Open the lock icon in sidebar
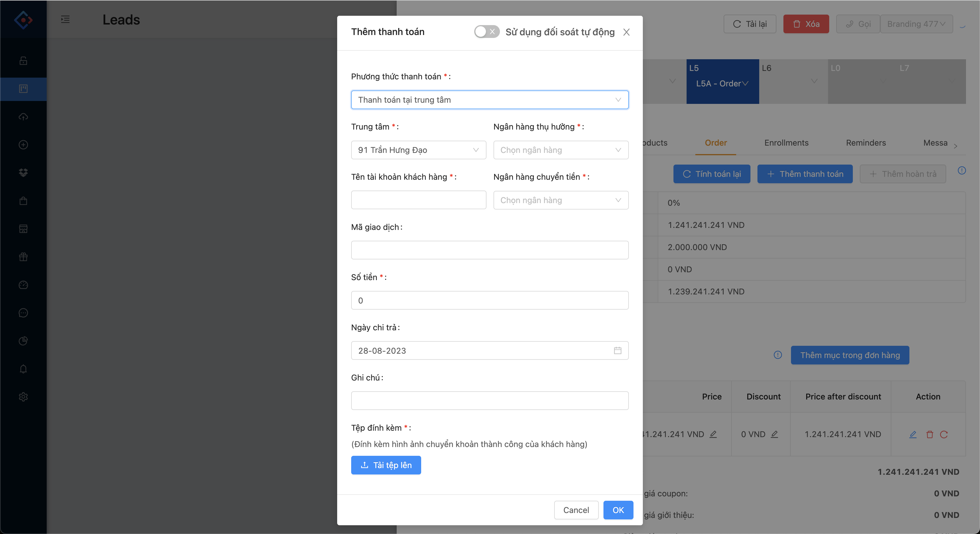980x534 pixels. coord(23,60)
